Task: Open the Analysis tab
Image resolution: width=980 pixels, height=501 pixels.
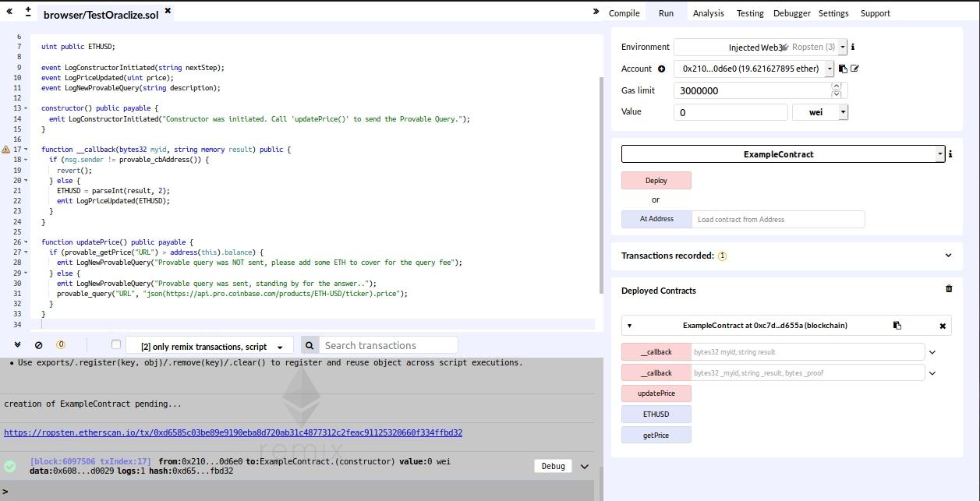Action: tap(708, 13)
